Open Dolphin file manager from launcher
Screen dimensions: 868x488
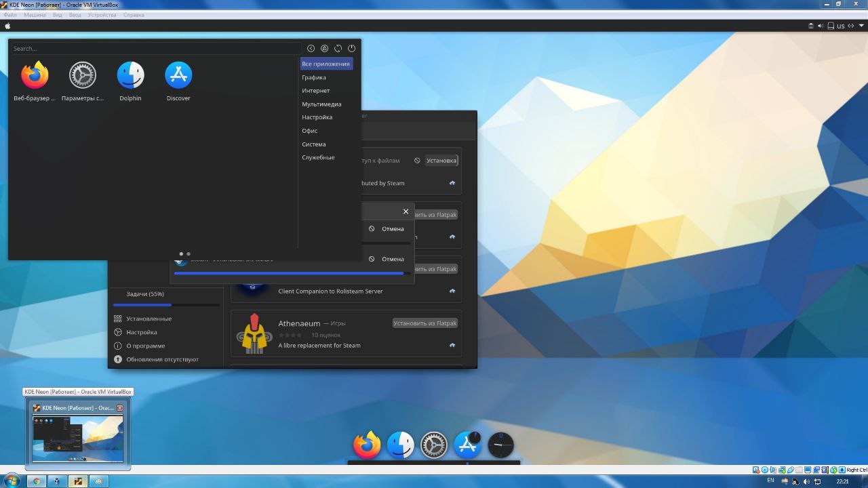[x=130, y=81]
